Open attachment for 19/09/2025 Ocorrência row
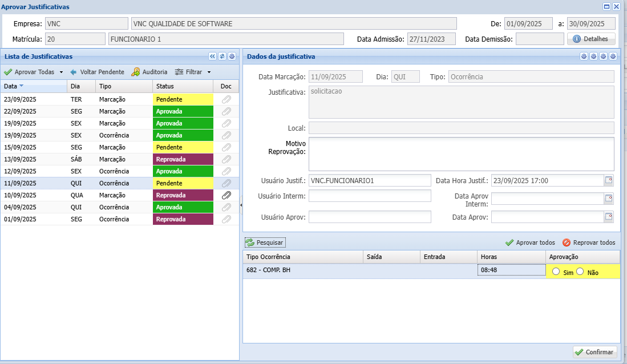 coord(226,135)
